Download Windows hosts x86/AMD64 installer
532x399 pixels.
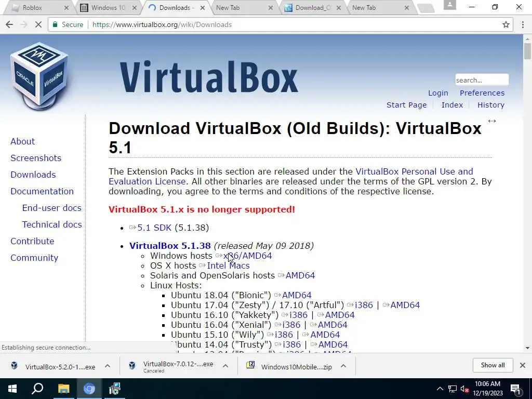click(x=248, y=256)
